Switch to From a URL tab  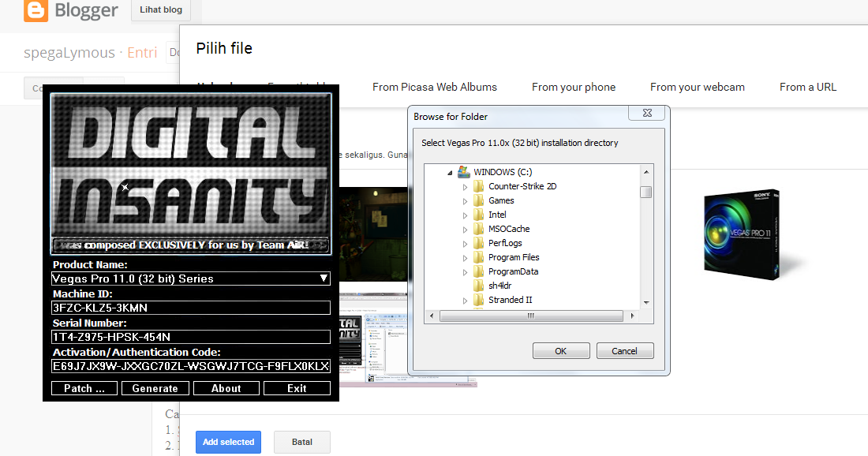(x=808, y=87)
